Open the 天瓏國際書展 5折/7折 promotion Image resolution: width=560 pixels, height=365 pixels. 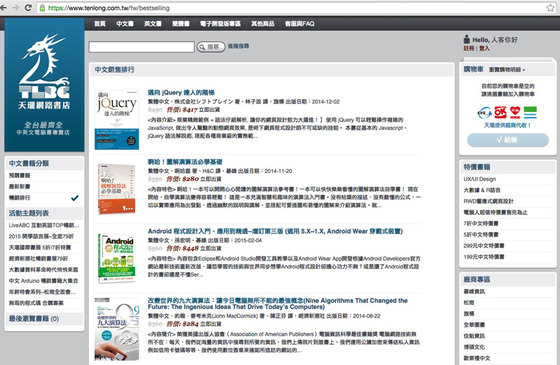[x=40, y=248]
